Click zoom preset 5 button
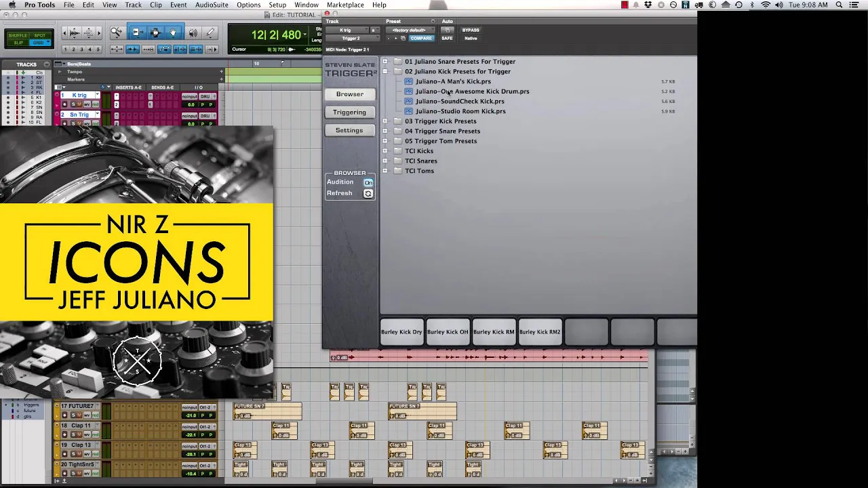Image resolution: width=868 pixels, height=488 pixels. click(98, 49)
